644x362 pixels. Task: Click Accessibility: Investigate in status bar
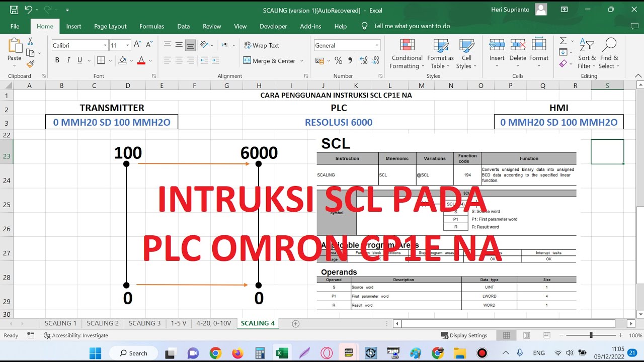(x=76, y=335)
